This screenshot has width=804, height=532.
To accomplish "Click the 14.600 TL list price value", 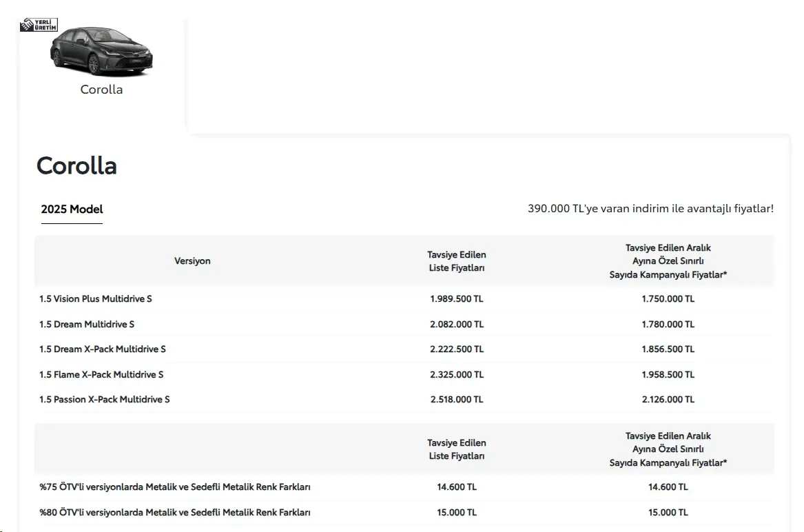I will point(457,487).
